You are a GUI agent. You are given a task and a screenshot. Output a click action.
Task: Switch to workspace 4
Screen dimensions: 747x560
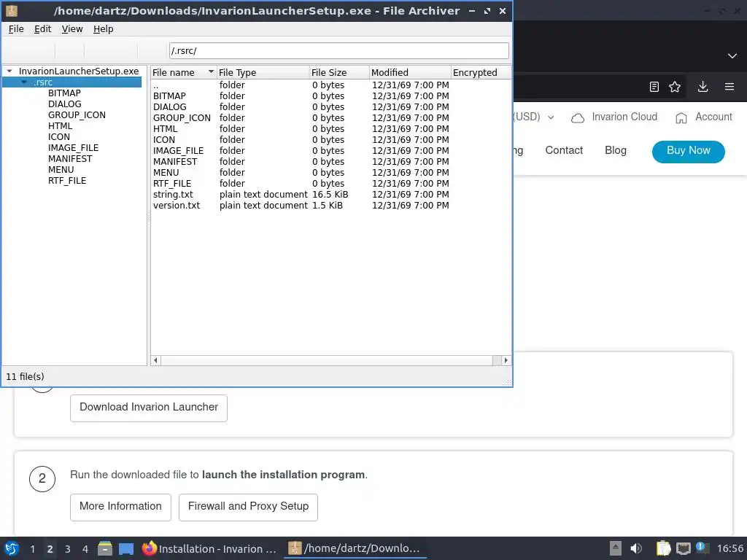coord(85,548)
